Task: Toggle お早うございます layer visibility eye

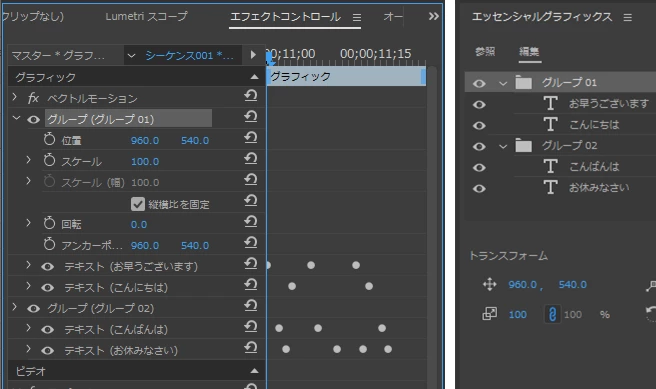Action: [479, 104]
